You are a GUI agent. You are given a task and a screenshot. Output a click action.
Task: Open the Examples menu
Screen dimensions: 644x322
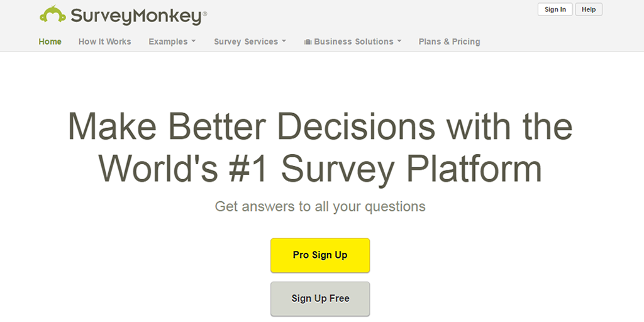(168, 42)
